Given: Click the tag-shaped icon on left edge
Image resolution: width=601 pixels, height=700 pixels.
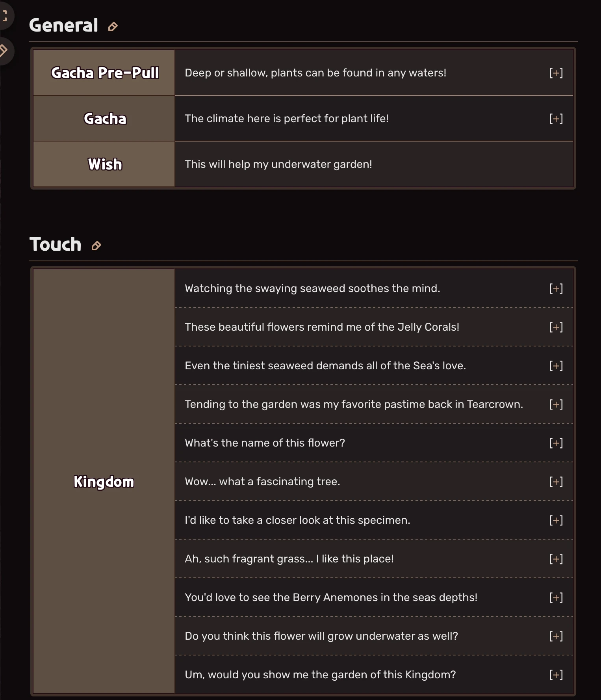Looking at the screenshot, I should pyautogui.click(x=4, y=50).
